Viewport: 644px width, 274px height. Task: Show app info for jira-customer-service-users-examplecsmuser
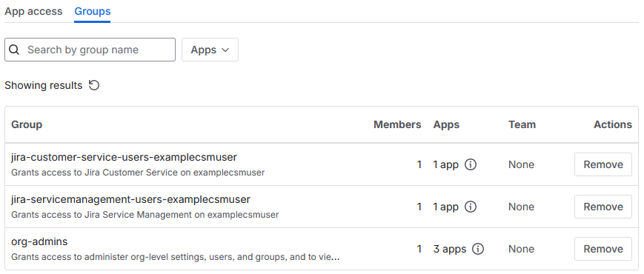click(471, 164)
